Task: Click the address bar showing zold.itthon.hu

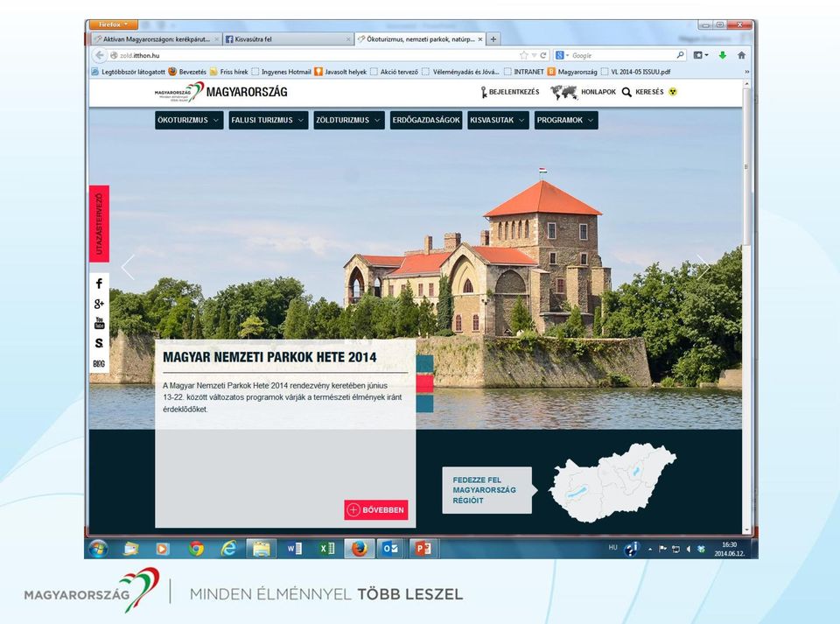Action: tap(313, 55)
